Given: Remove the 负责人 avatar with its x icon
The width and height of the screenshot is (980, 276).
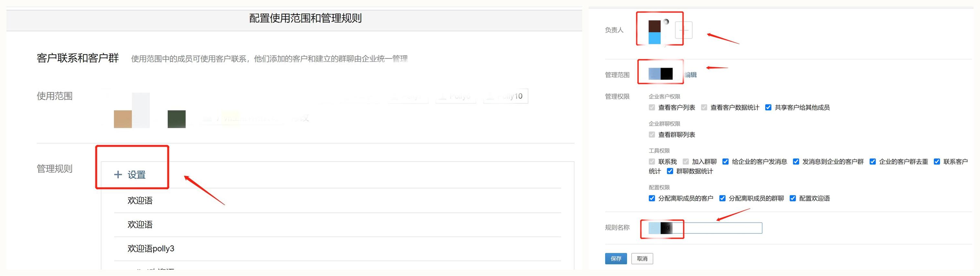Looking at the screenshot, I should pyautogui.click(x=666, y=22).
